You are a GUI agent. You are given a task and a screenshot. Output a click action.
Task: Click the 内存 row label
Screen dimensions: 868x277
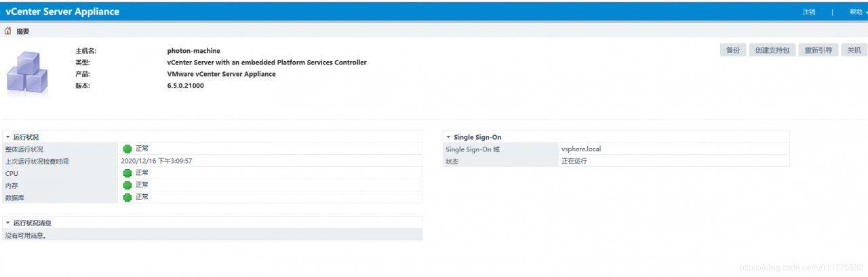[x=12, y=185]
